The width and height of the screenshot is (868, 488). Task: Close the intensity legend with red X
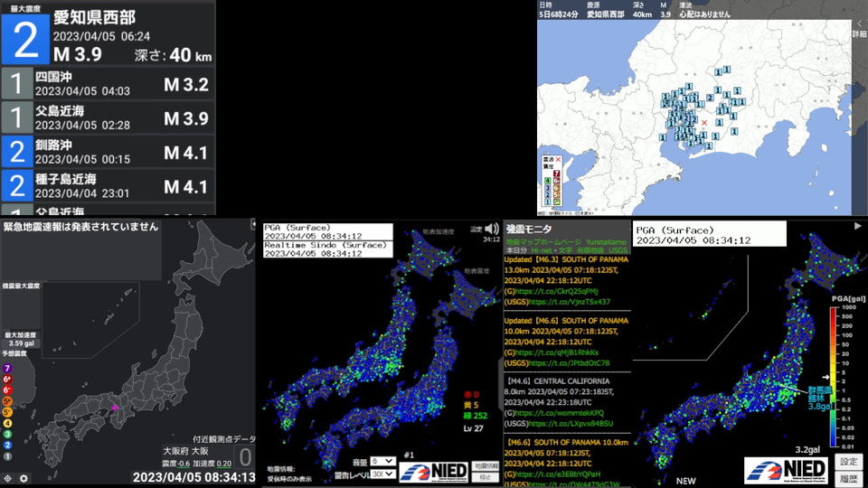tap(558, 159)
